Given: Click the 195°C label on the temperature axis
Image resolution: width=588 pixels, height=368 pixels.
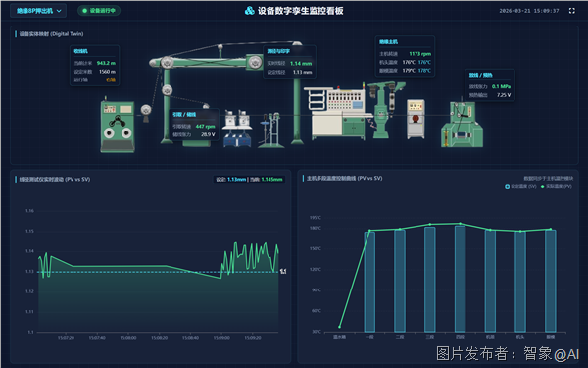Looking at the screenshot, I should (x=315, y=218).
